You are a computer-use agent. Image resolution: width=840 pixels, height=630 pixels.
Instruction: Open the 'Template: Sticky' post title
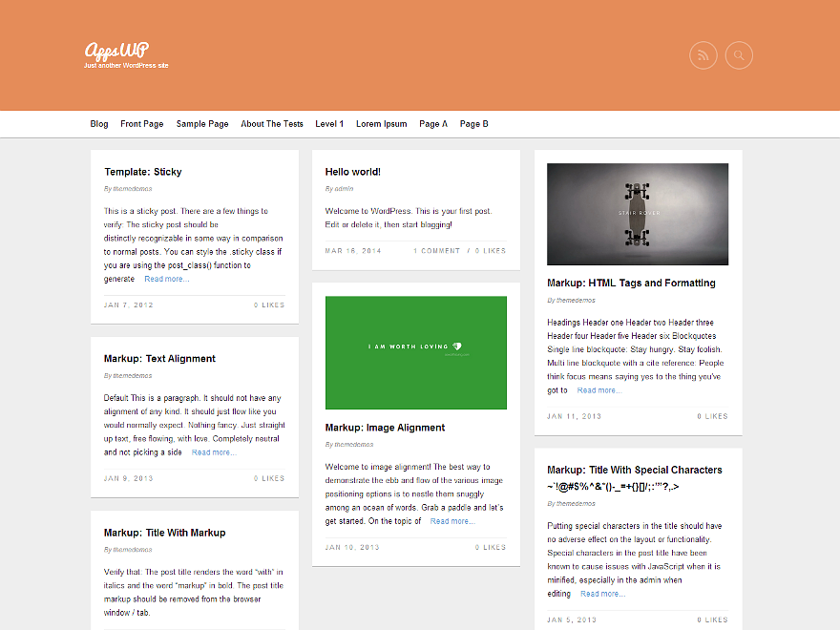(142, 172)
